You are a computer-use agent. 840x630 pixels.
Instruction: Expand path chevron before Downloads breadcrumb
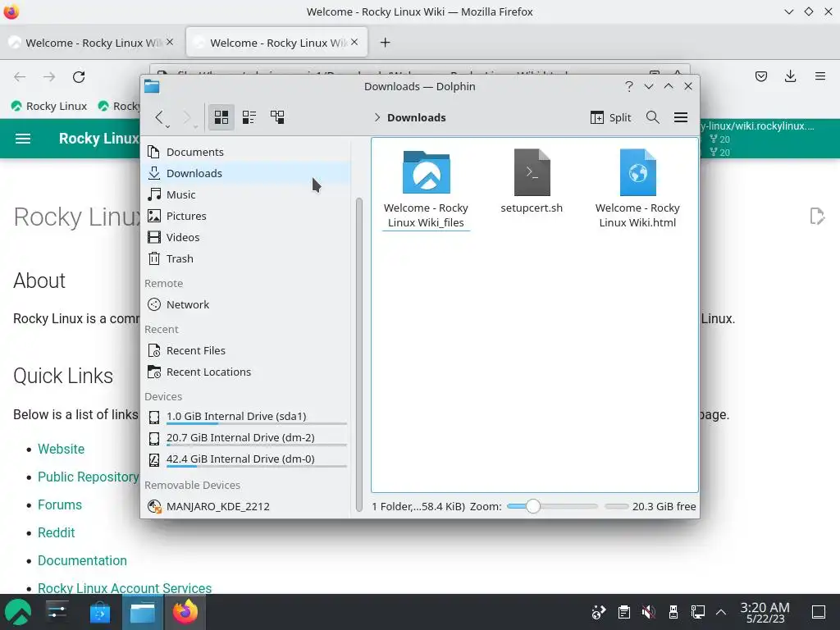[x=377, y=117]
